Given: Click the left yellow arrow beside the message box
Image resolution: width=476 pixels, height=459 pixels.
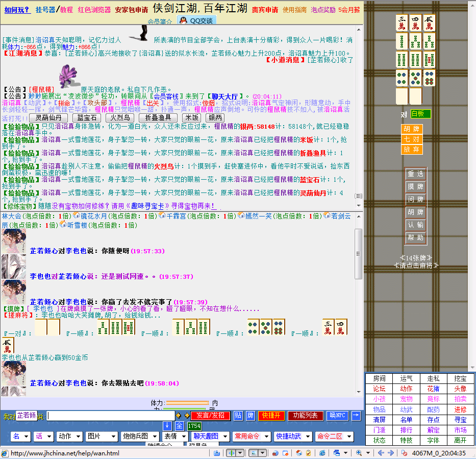Looking at the screenshot, I should (179, 415).
